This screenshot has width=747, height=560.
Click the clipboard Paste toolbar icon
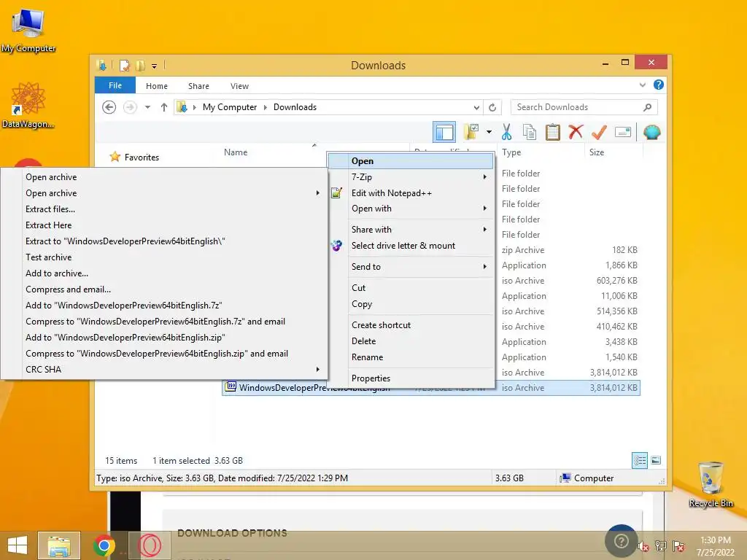553,132
